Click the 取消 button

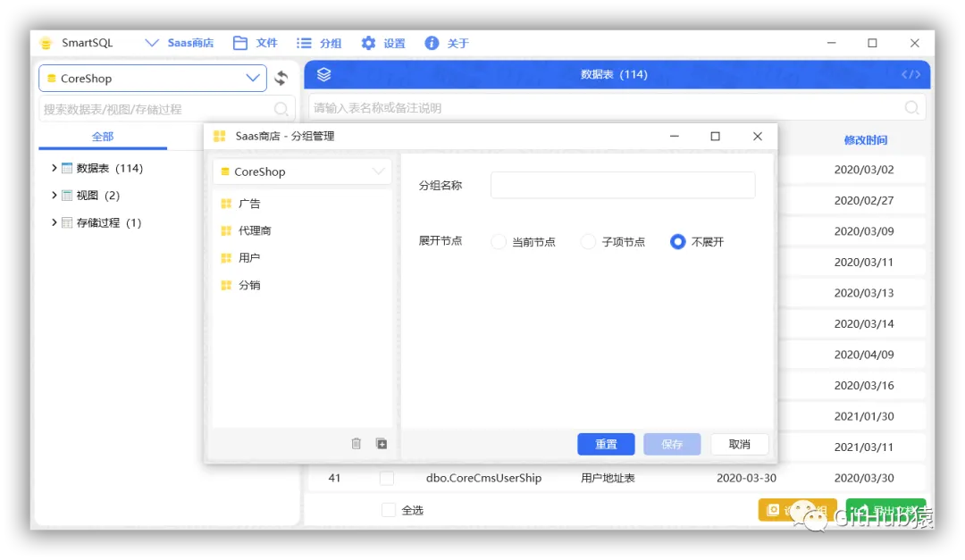[740, 444]
